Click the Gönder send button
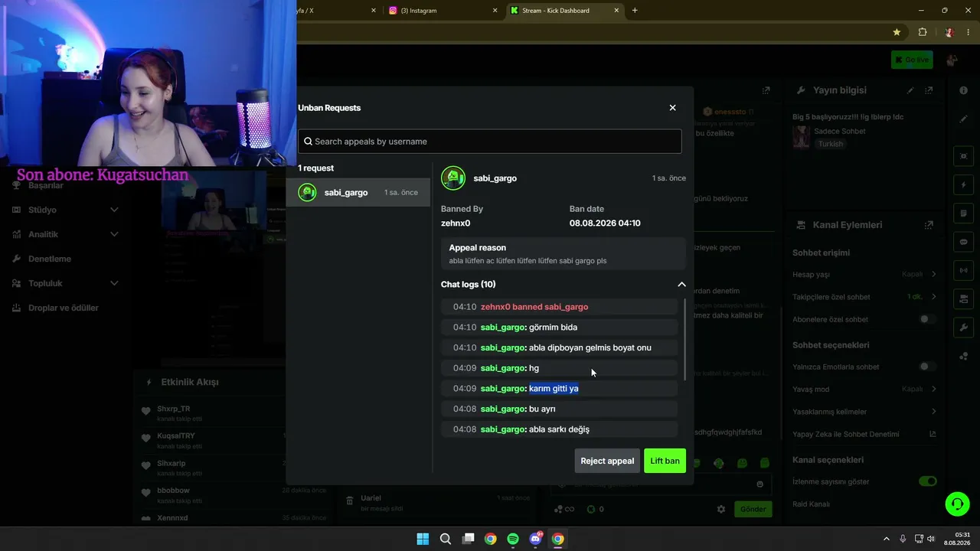980x551 pixels. coord(753,509)
